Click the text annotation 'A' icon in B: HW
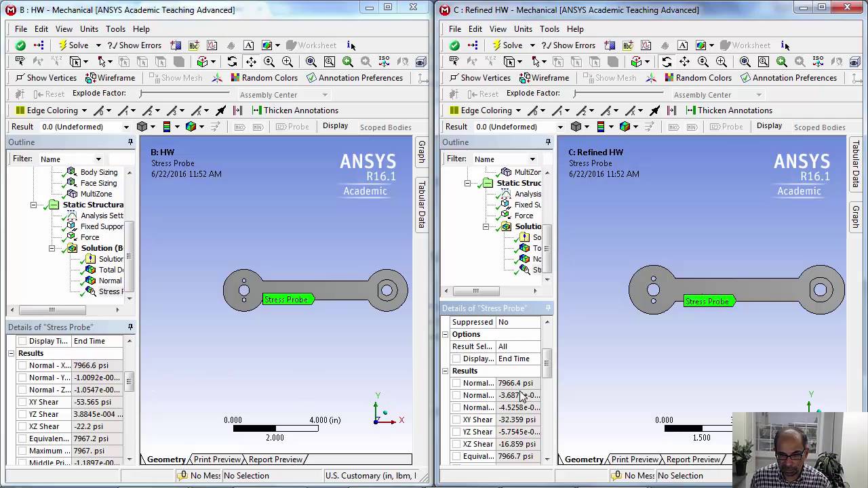The height and width of the screenshot is (488, 868). click(249, 45)
